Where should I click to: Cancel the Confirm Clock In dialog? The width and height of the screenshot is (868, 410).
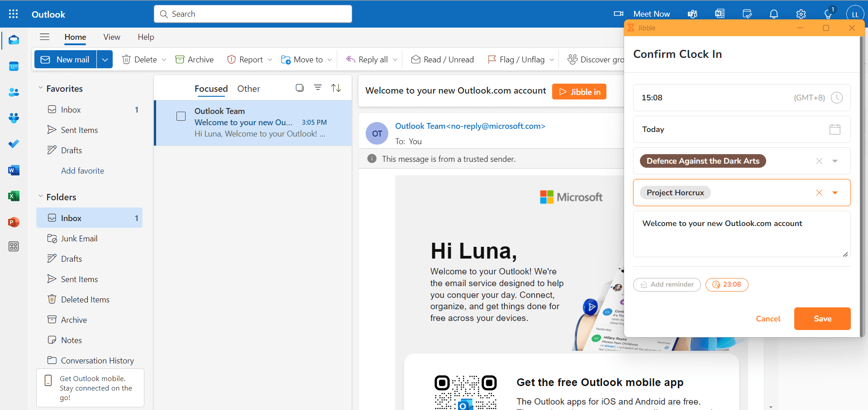768,319
